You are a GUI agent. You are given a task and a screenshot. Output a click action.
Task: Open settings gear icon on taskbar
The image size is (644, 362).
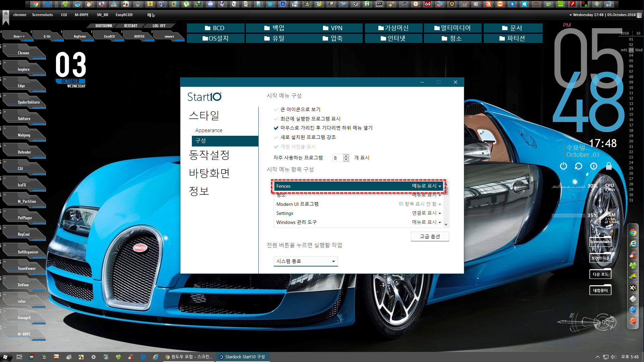click(x=94, y=357)
